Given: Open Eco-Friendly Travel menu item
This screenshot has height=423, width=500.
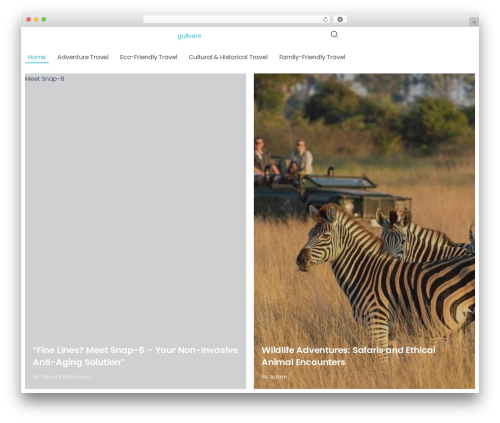Looking at the screenshot, I should click(148, 57).
